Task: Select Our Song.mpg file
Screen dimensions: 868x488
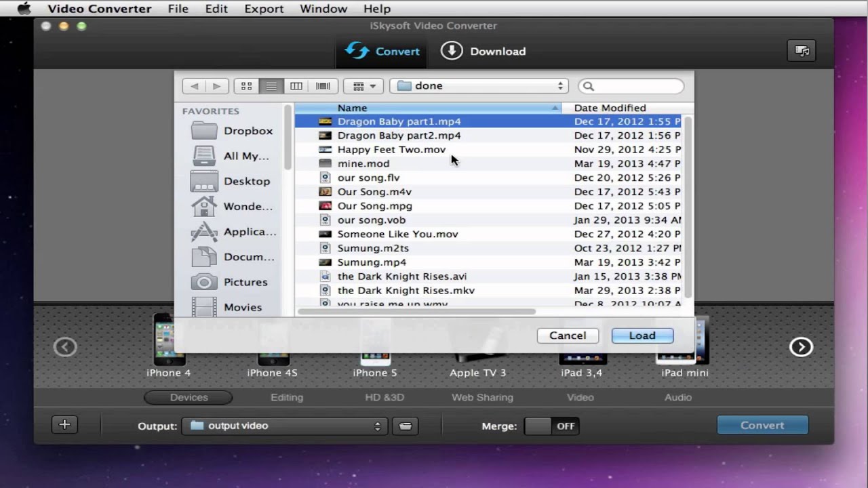Action: (x=488, y=206)
